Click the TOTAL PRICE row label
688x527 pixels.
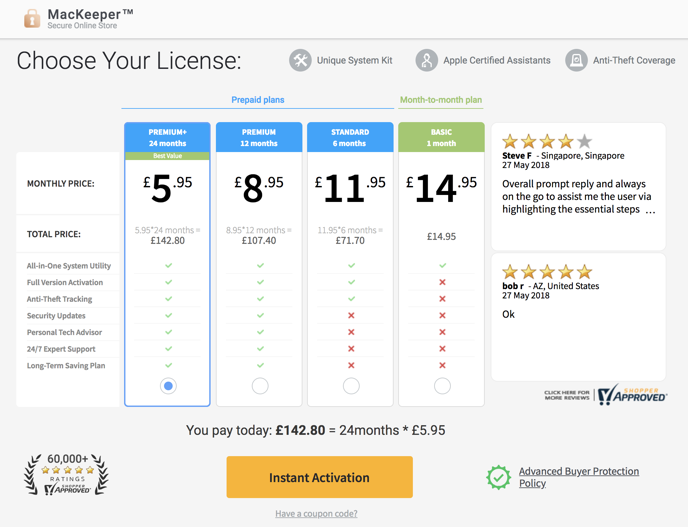point(54,234)
